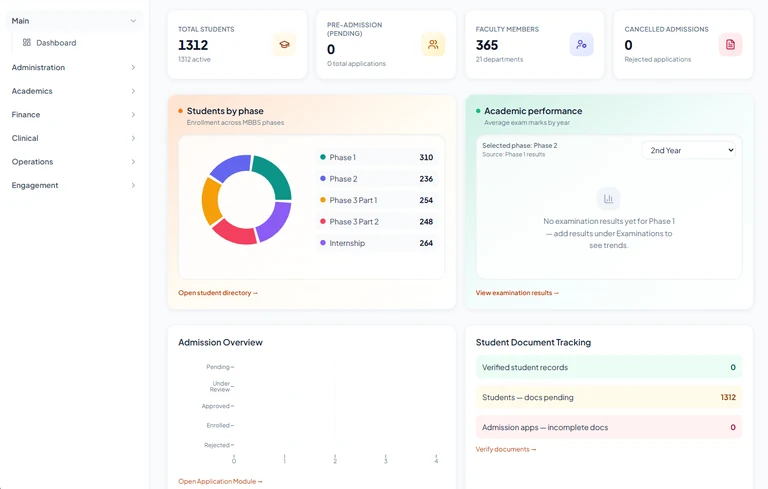The width and height of the screenshot is (768, 489).
Task: Click the bar chart icon in Academic performance
Action: click(608, 198)
